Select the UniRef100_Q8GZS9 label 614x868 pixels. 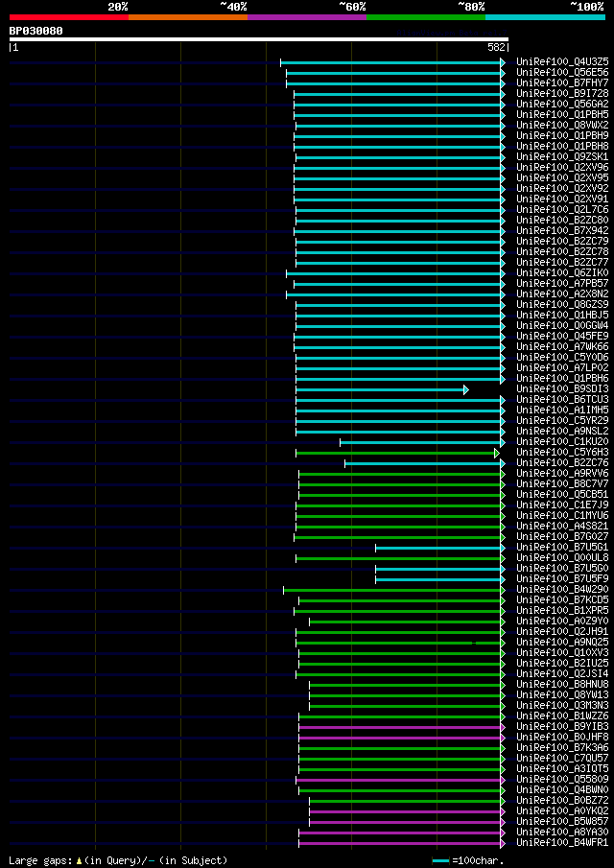click(x=562, y=305)
